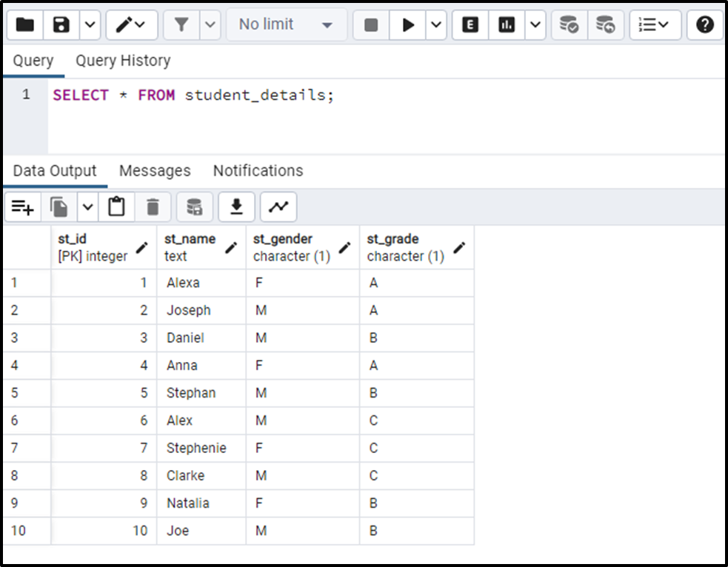Add a new row to the results
Viewport: 728px width, 567px height.
22,207
